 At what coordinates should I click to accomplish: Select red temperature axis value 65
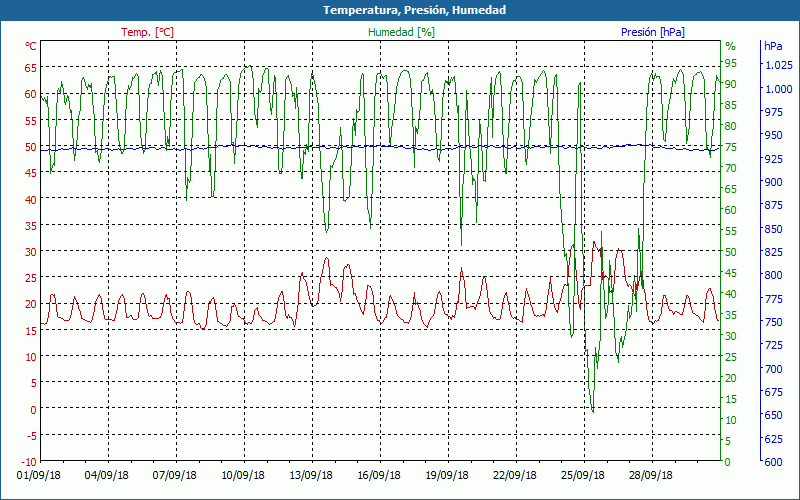(x=31, y=67)
